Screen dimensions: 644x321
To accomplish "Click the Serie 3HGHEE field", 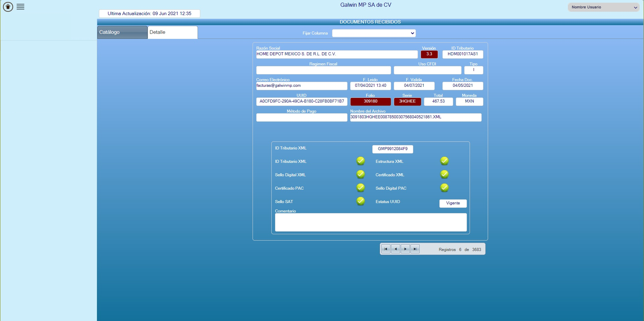I will 407,102.
